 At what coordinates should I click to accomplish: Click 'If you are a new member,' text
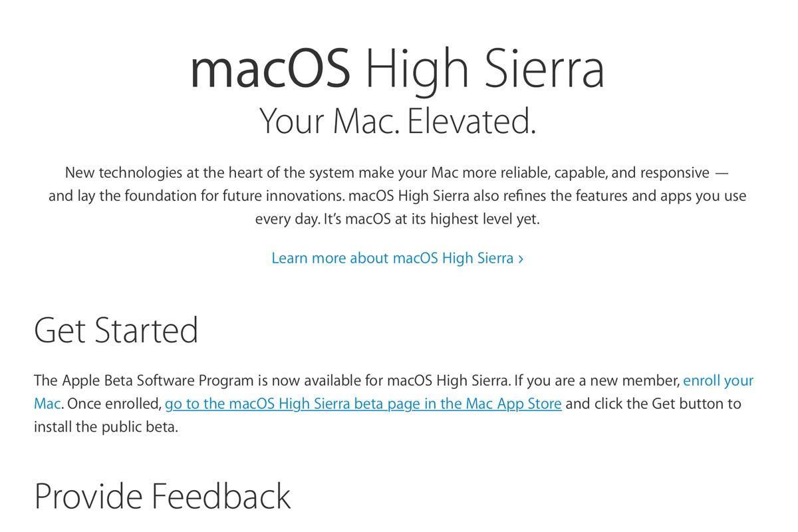tap(597, 381)
